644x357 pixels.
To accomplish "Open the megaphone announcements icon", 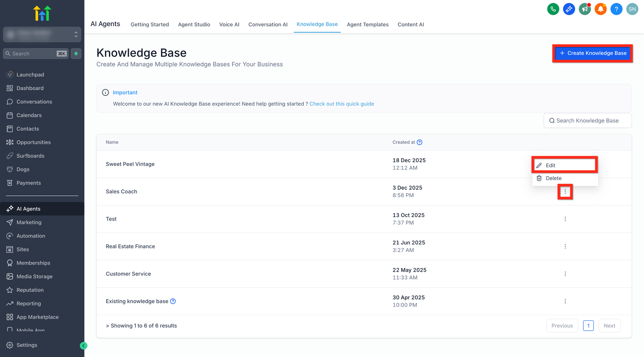I will tap(585, 9).
